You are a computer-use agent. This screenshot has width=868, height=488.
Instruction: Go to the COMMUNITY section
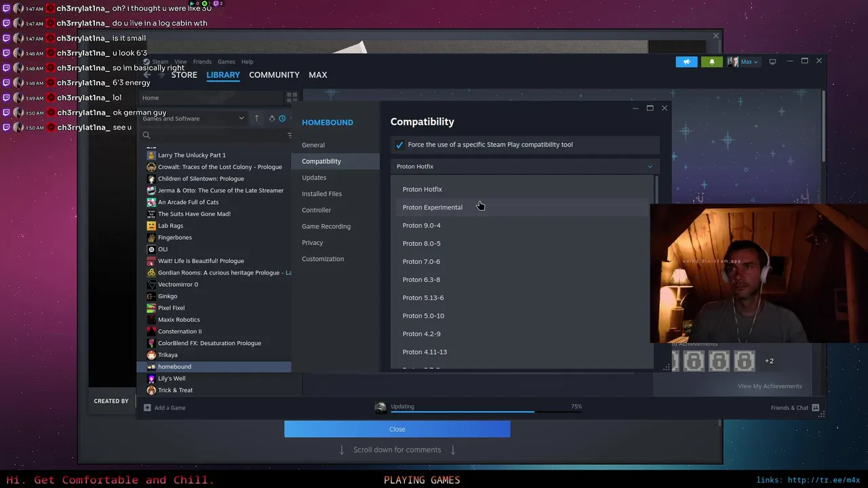pyautogui.click(x=274, y=75)
